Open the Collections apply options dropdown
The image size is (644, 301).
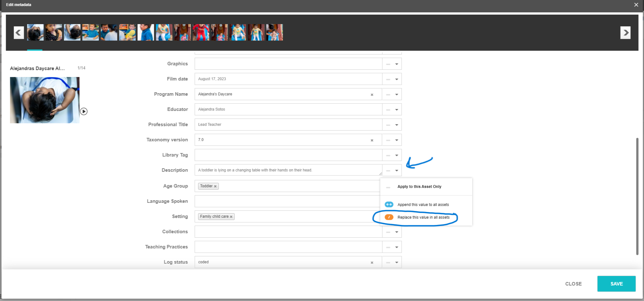coord(397,232)
